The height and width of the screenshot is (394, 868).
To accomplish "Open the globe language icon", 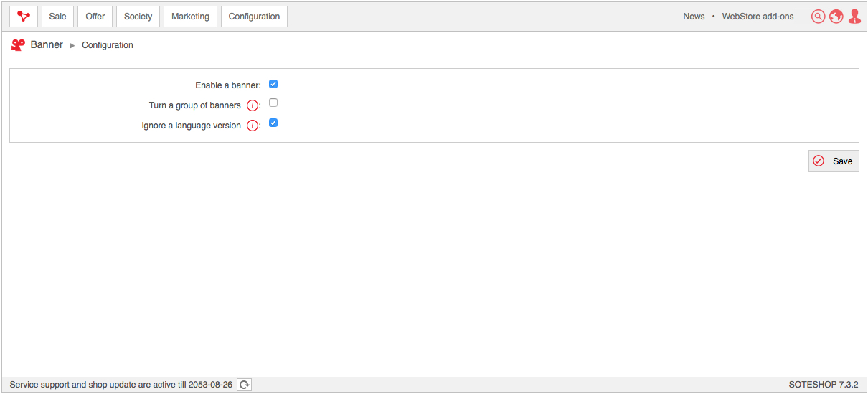I will pos(836,17).
